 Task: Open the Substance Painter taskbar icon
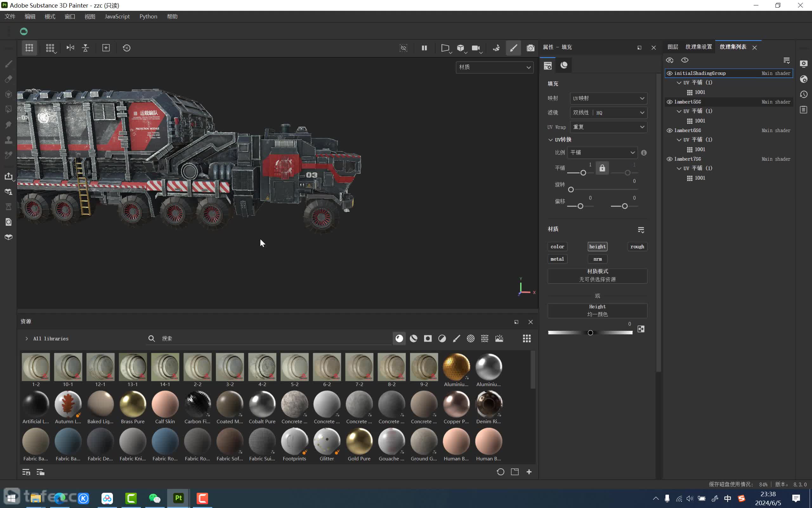pos(178,498)
